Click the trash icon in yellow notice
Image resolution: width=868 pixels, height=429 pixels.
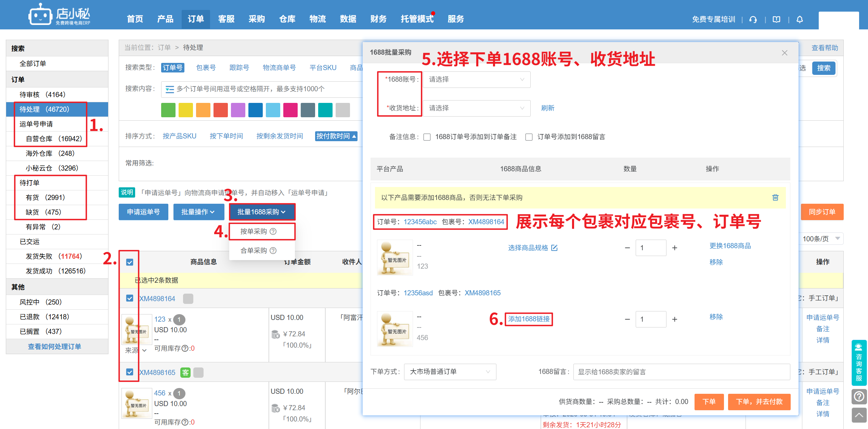click(775, 197)
